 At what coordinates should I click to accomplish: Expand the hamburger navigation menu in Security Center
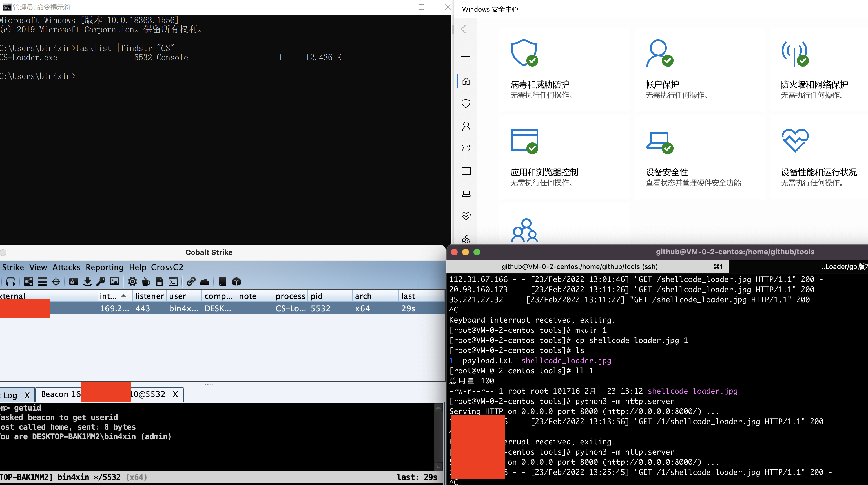click(466, 54)
